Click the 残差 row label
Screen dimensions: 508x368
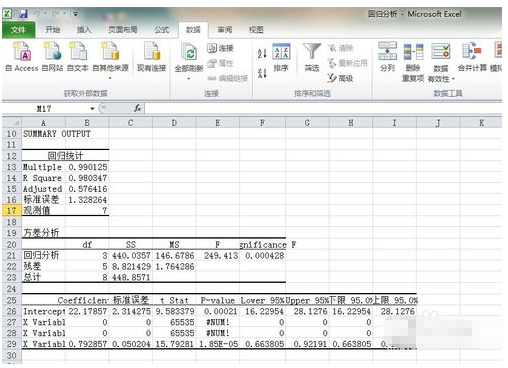[43, 266]
